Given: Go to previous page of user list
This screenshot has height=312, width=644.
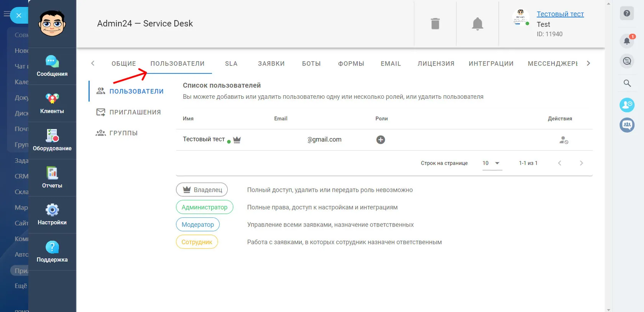Looking at the screenshot, I should (x=560, y=163).
